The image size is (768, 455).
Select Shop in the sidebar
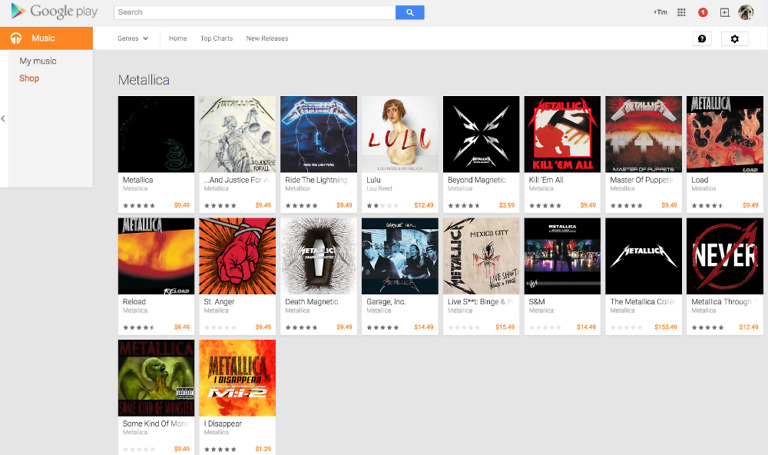click(29, 78)
